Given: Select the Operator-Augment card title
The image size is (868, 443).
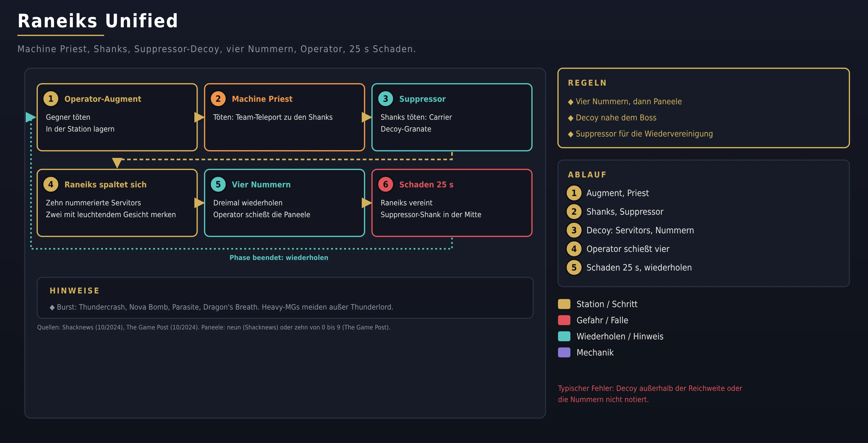Looking at the screenshot, I should pos(103,99).
